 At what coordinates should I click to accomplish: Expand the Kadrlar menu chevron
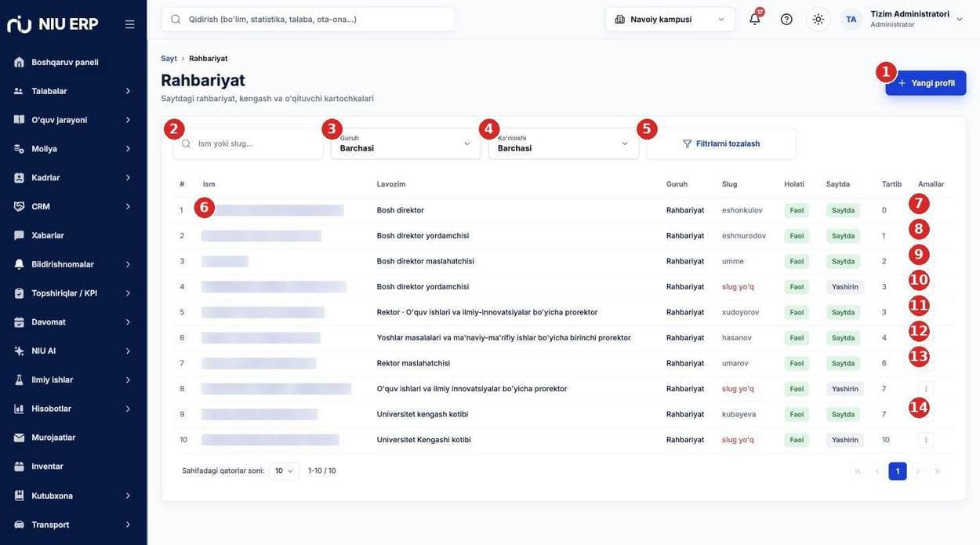(x=128, y=178)
